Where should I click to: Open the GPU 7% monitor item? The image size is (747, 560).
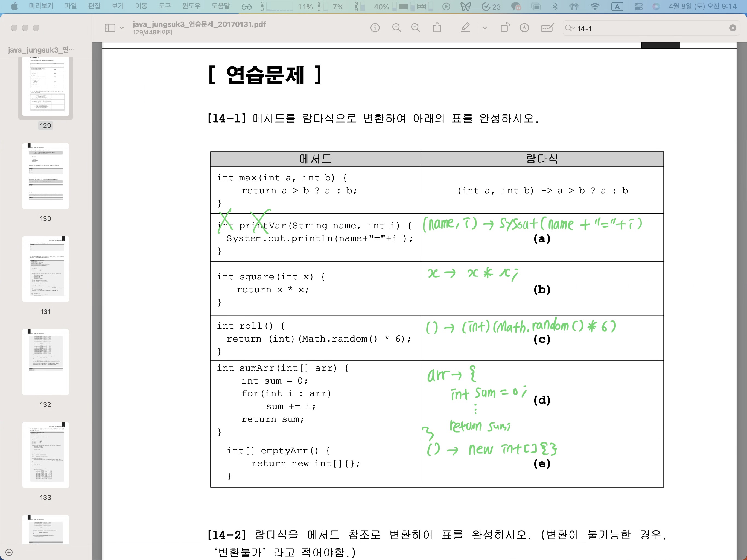point(330,6)
